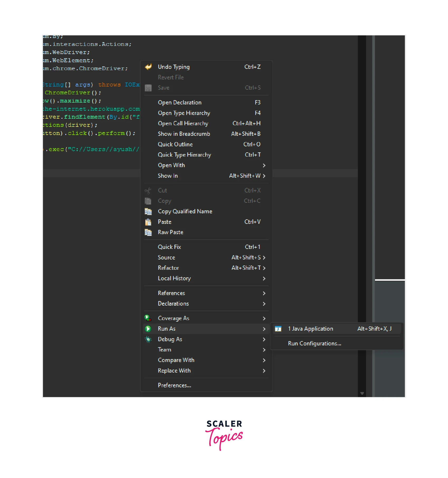Click the Undo Typing arrow icon

point(148,67)
